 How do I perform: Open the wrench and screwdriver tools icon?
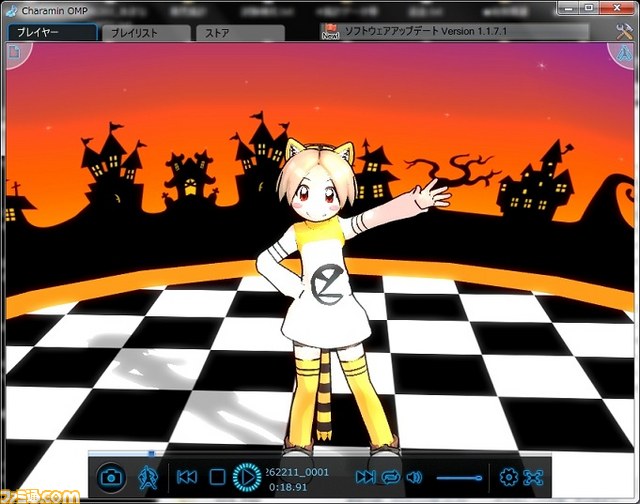coord(624,31)
